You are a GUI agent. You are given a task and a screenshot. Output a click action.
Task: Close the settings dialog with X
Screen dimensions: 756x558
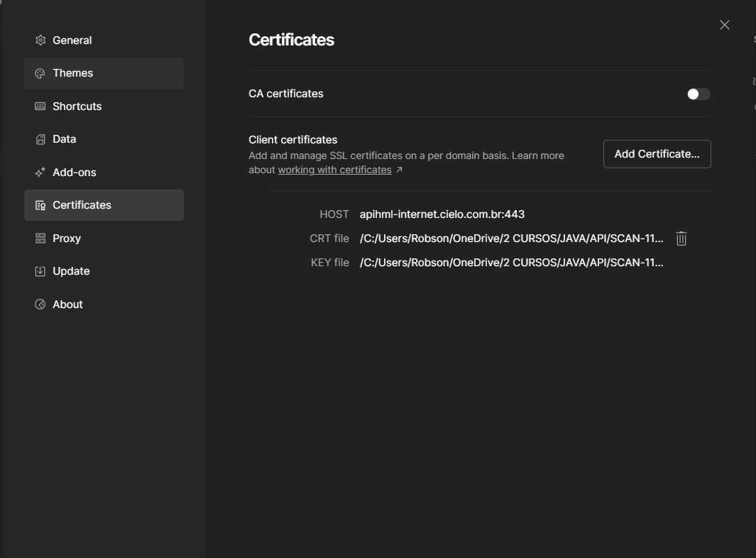coord(724,25)
